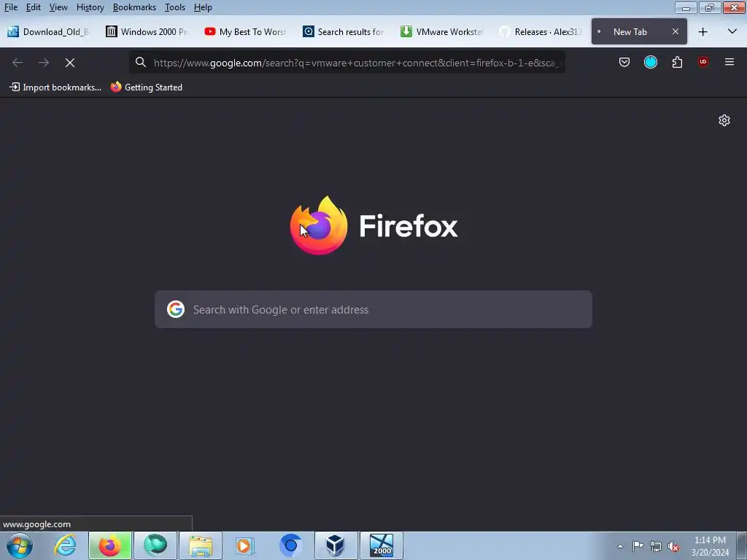The image size is (747, 560).
Task: Show hidden tray icons arrow
Action: [x=620, y=546]
